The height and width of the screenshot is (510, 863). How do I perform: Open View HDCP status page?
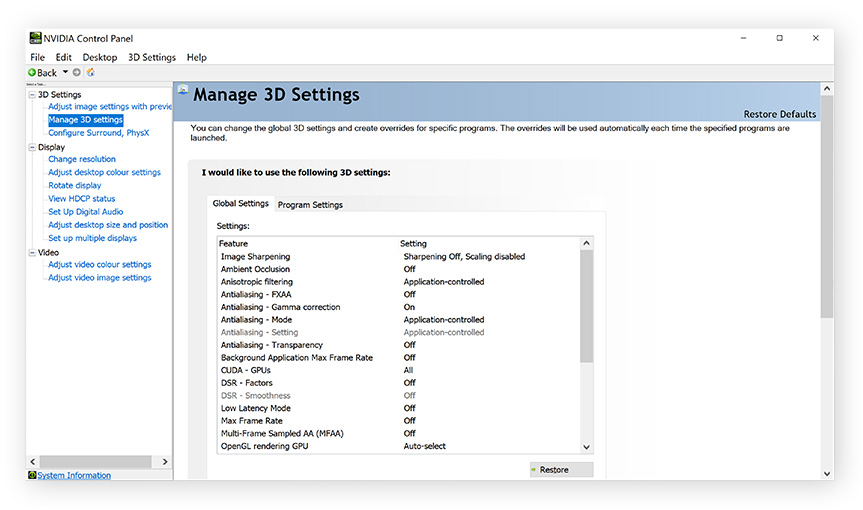point(81,199)
